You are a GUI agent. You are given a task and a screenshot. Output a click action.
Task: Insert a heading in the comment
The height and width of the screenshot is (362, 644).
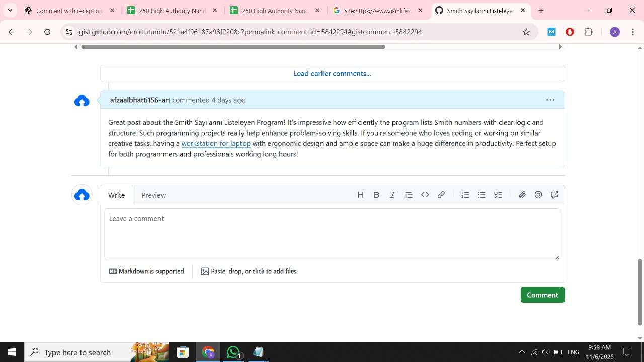[x=360, y=195]
